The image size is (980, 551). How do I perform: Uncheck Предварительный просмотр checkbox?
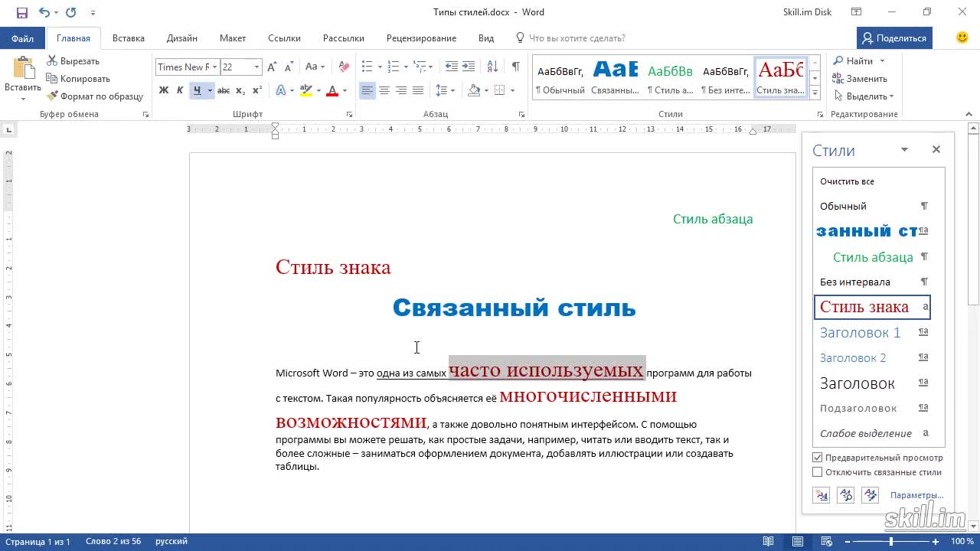pyautogui.click(x=817, y=458)
